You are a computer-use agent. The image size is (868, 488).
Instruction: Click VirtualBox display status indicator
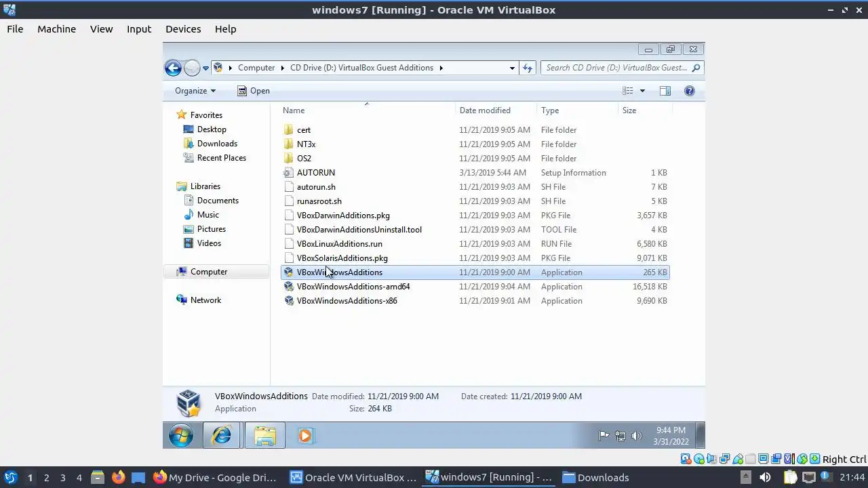[763, 459]
